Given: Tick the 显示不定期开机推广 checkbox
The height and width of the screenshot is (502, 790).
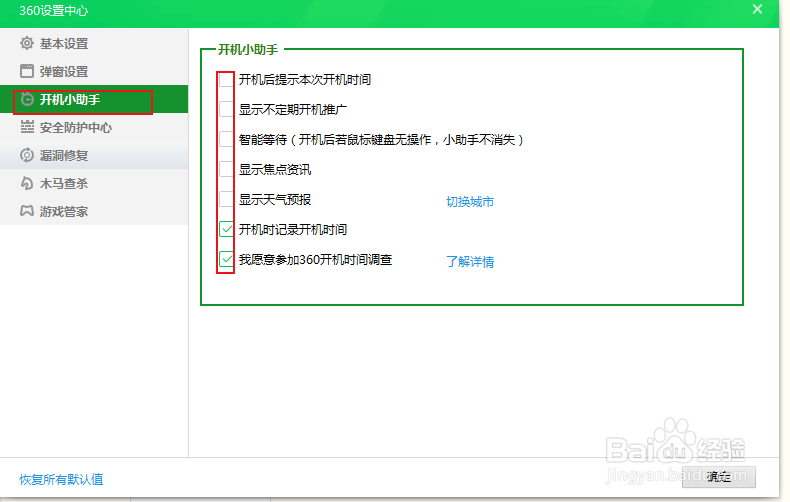Looking at the screenshot, I should [226, 109].
